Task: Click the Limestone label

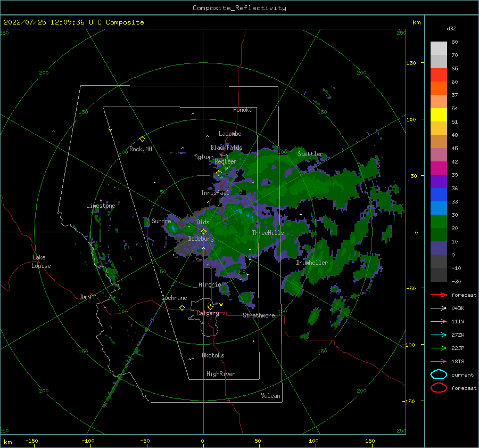Action: click(101, 206)
